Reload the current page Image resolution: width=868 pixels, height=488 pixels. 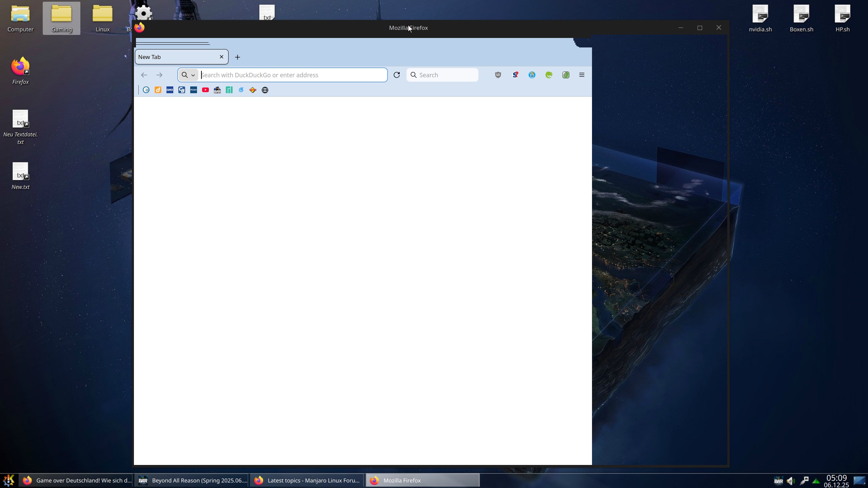point(396,75)
